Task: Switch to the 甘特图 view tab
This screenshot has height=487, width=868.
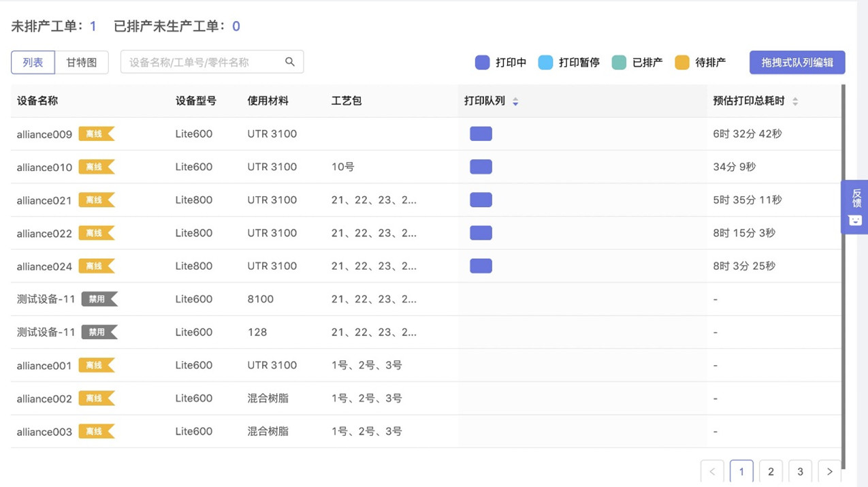Action: point(82,63)
